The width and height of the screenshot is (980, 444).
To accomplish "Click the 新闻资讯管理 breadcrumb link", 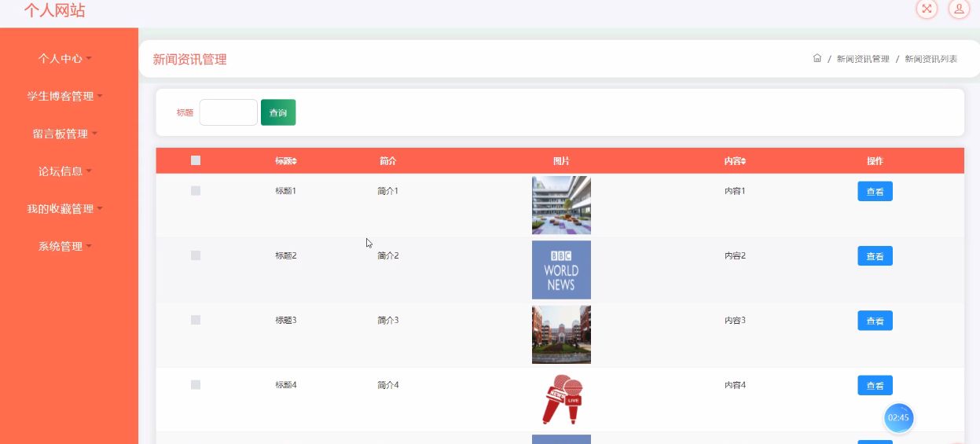I will tap(863, 59).
